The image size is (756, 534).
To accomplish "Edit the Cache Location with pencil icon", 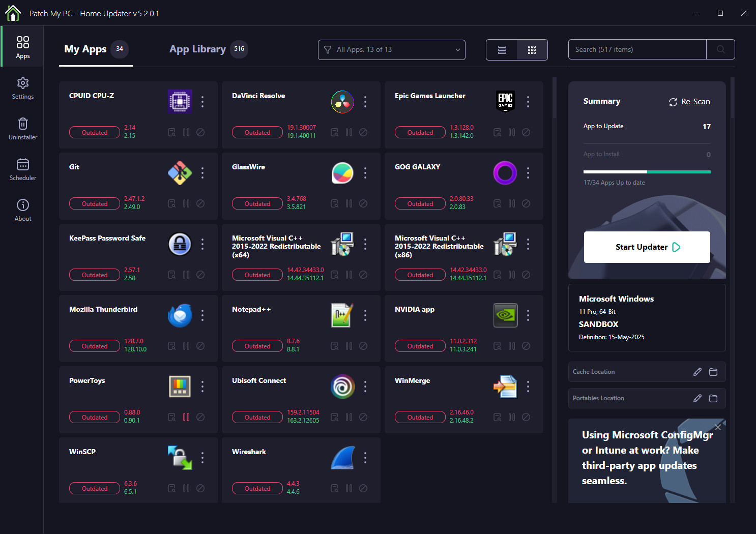I will click(697, 372).
